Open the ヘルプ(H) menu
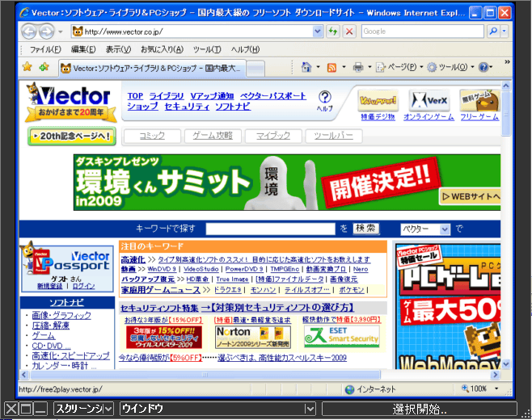This screenshot has height=420, width=532. click(x=245, y=49)
